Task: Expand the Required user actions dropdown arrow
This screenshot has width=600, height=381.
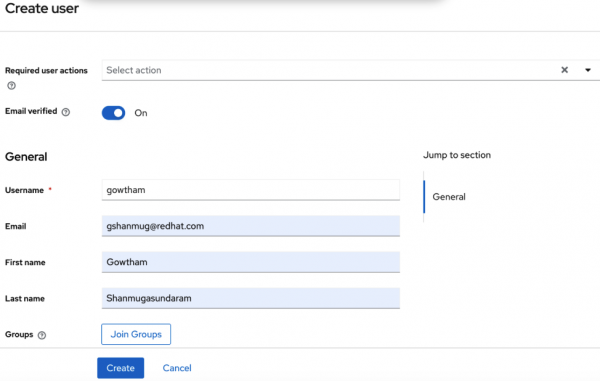Action: (x=588, y=70)
